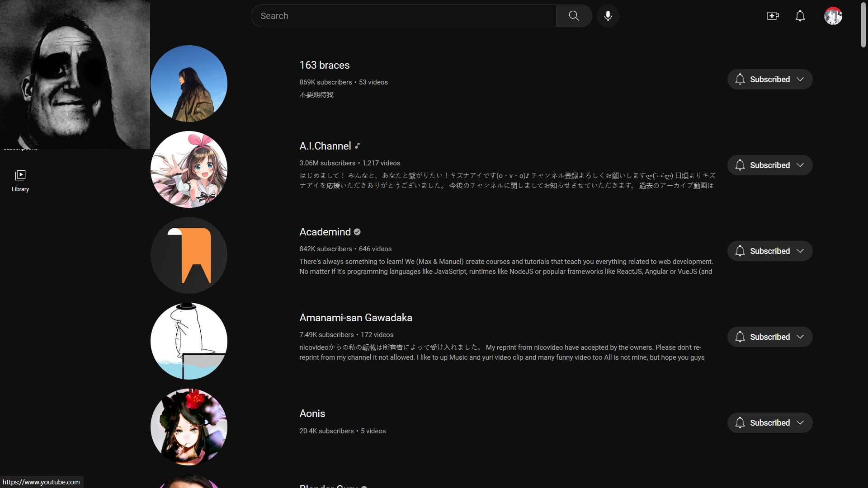Open the Create video icon

pyautogui.click(x=773, y=16)
